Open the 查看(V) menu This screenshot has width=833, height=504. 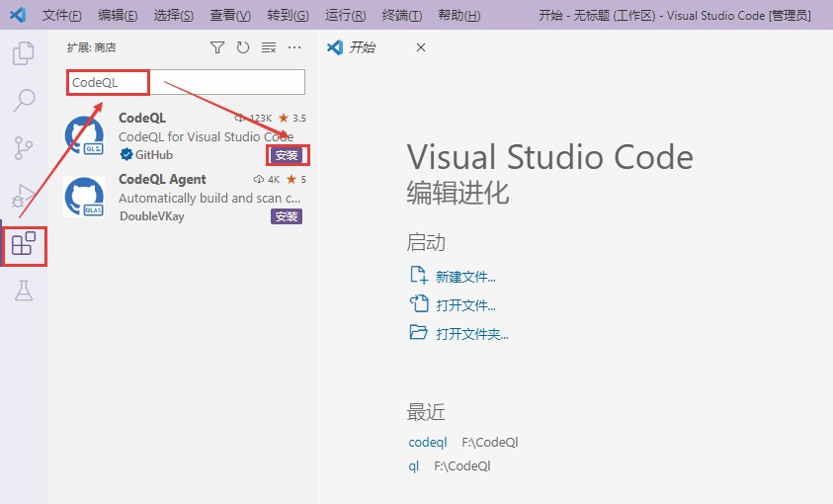coord(230,16)
